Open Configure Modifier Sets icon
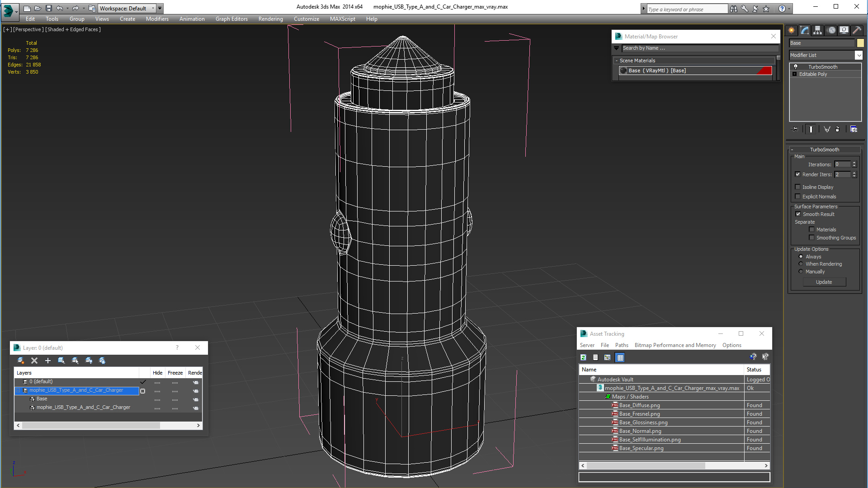Image resolution: width=868 pixels, height=488 pixels. point(854,129)
